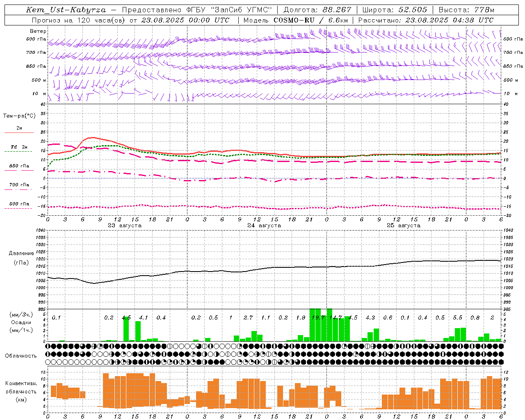Select the 4.3 precipitation value
525x420 pixels.
tap(370, 317)
